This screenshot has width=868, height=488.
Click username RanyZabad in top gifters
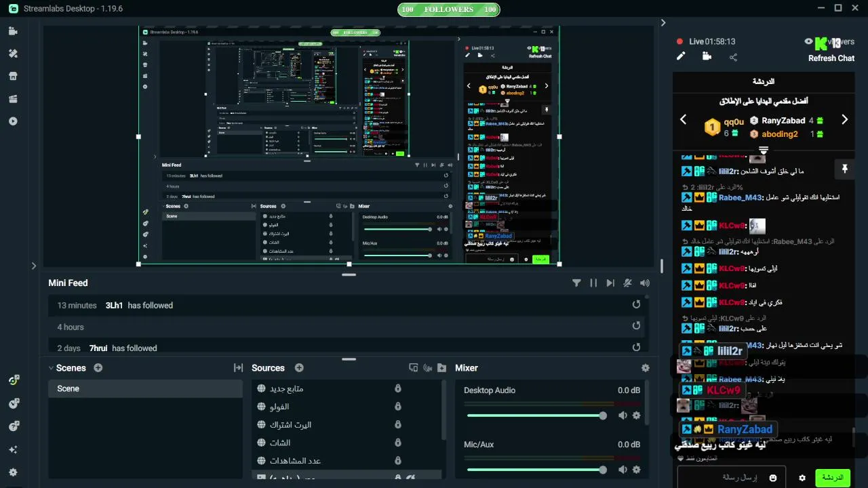point(783,121)
